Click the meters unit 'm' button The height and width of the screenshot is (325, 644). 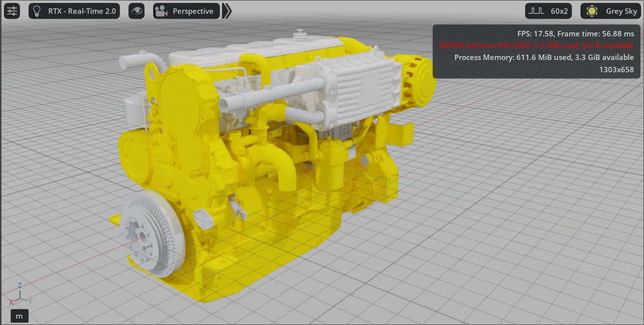pos(19,316)
